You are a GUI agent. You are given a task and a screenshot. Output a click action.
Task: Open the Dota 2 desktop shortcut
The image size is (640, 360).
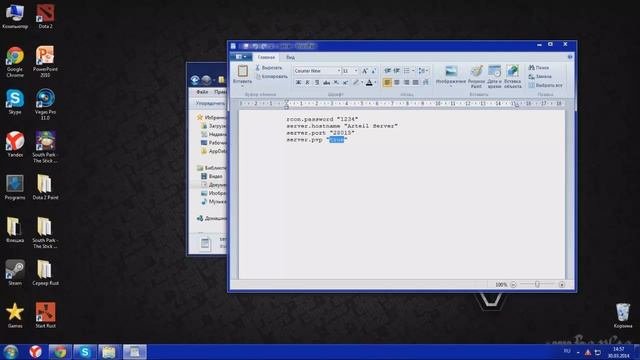click(x=45, y=16)
